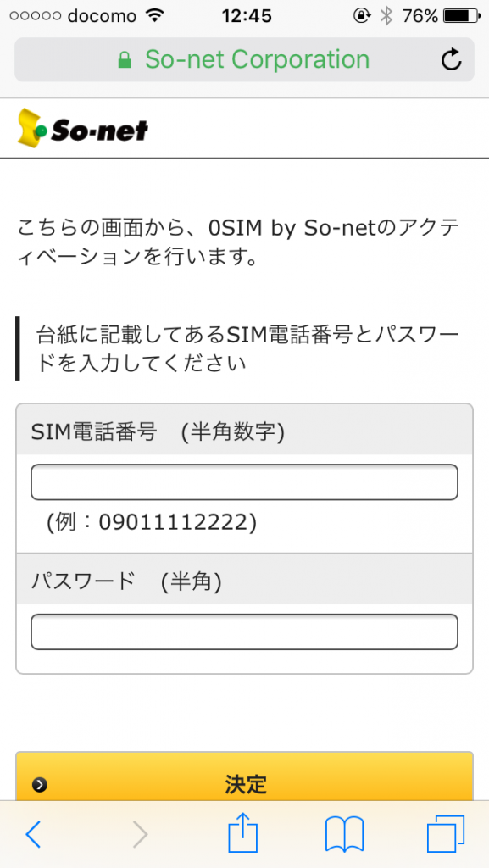Focus the SIM電話番号 input field
Image resolution: width=489 pixels, height=868 pixels.
click(x=244, y=482)
